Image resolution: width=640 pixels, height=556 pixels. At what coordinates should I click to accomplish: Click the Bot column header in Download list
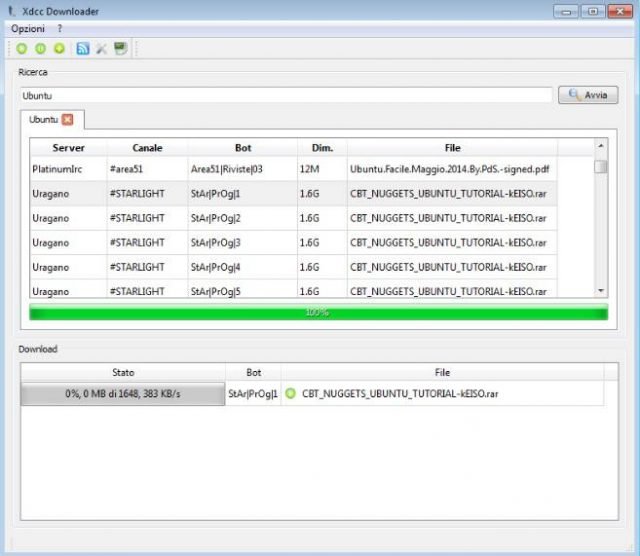tap(253, 372)
